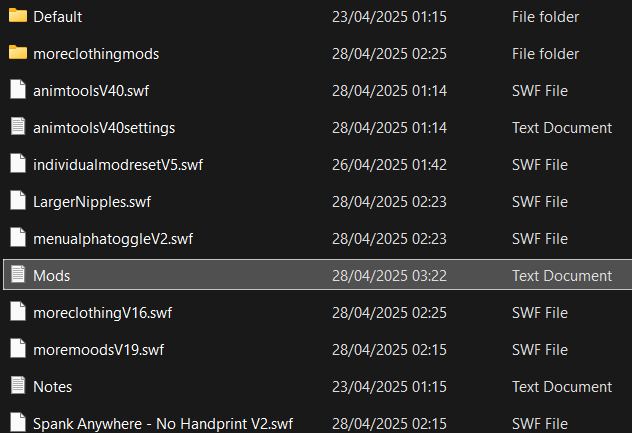632x433 pixels.
Task: Select the Spank Anywhere - No Handprint V2.swf file name
Action: tap(163, 424)
